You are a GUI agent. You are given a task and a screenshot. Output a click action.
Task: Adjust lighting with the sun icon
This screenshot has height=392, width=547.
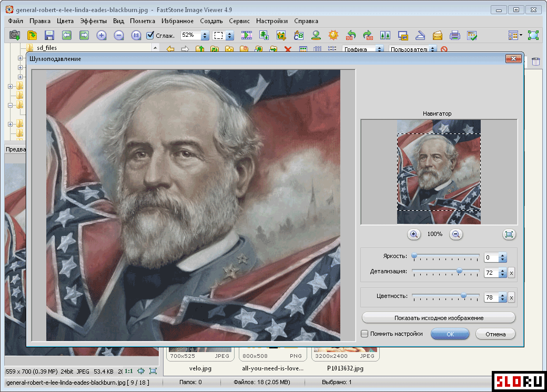(333, 35)
